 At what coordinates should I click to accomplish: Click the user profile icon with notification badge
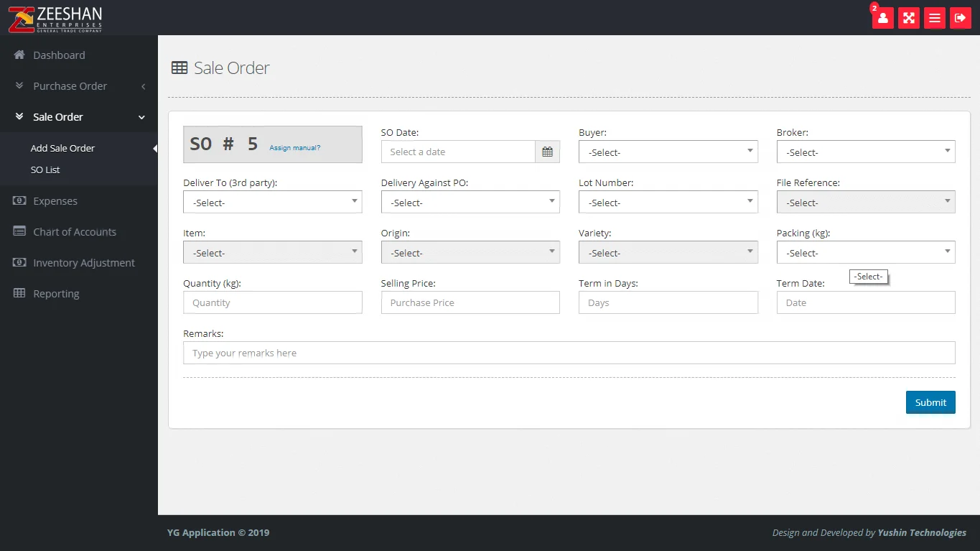tap(882, 18)
